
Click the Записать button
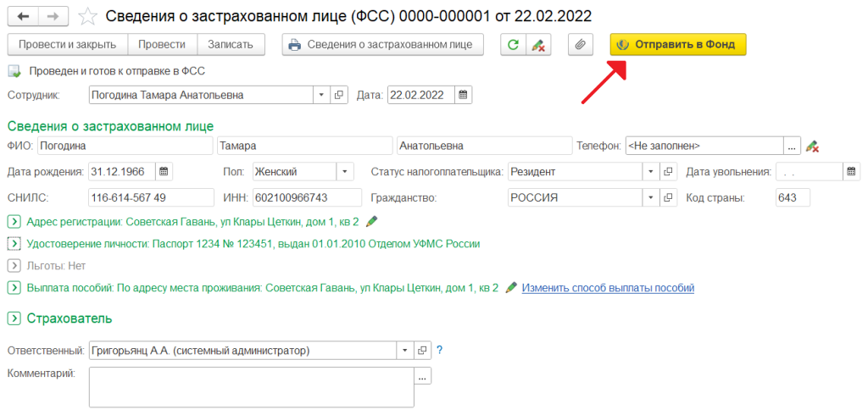click(x=231, y=45)
